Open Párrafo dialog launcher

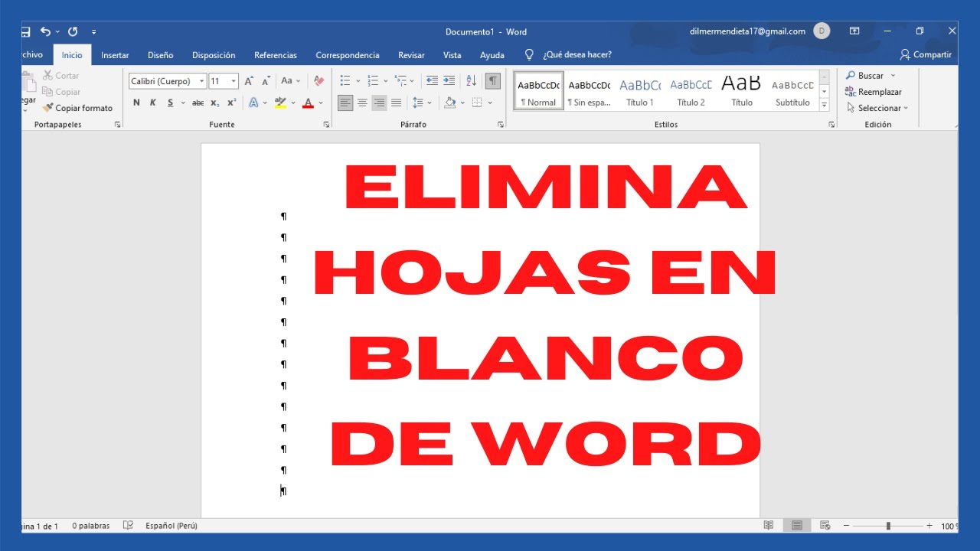(500, 124)
